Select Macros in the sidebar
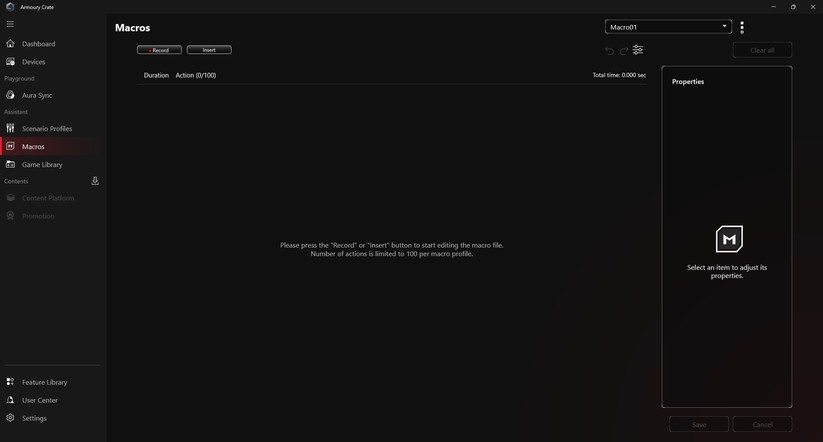The image size is (823, 442). (33, 146)
